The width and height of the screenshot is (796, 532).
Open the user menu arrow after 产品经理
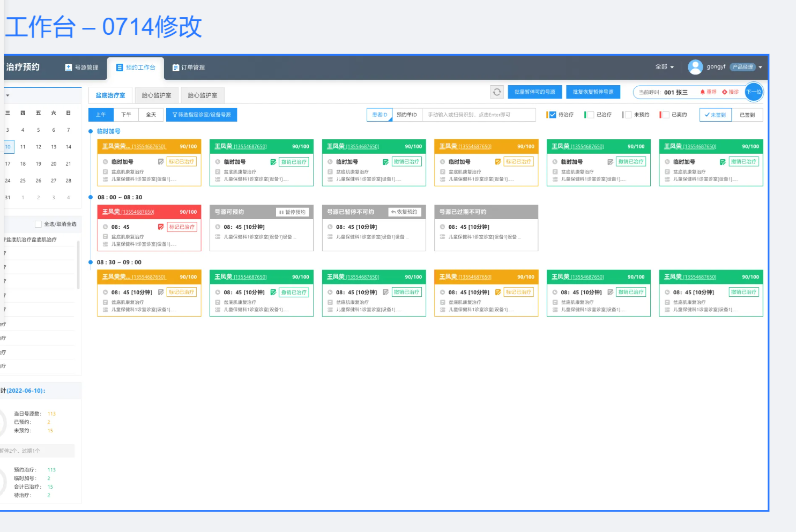click(x=760, y=68)
